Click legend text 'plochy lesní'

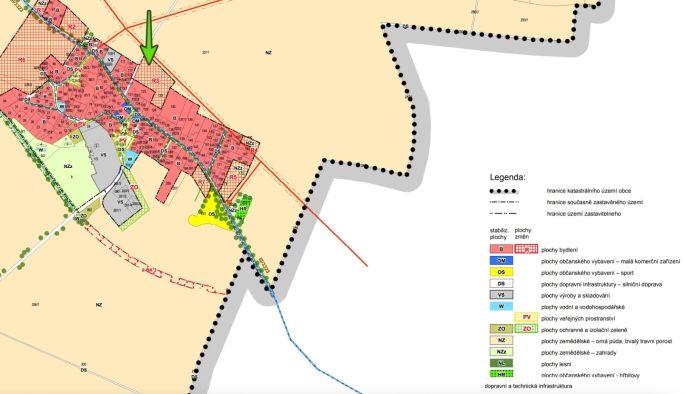click(556, 364)
